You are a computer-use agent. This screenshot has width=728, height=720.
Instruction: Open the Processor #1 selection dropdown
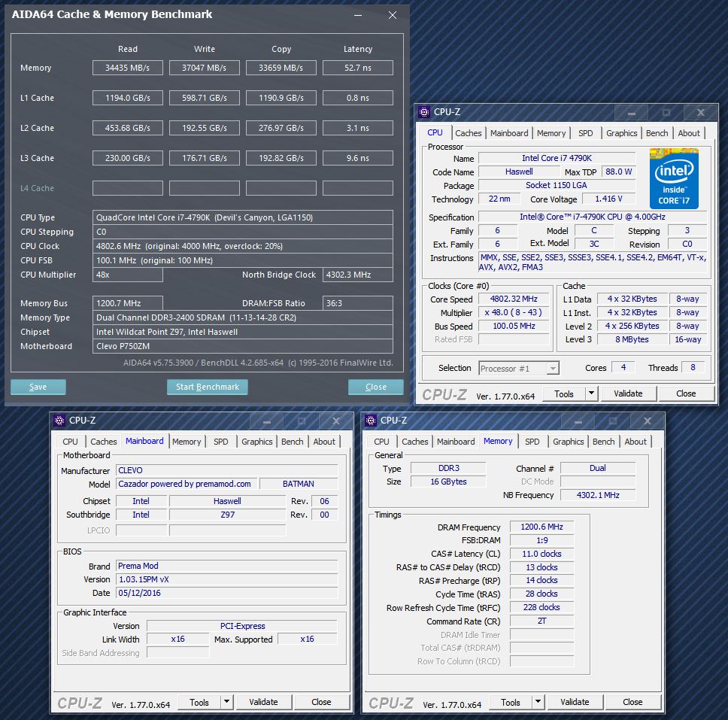[x=519, y=369]
